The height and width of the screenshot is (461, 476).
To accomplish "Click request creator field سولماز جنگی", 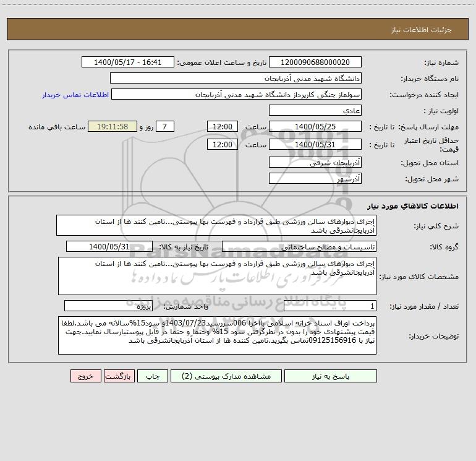I will click(x=237, y=94).
